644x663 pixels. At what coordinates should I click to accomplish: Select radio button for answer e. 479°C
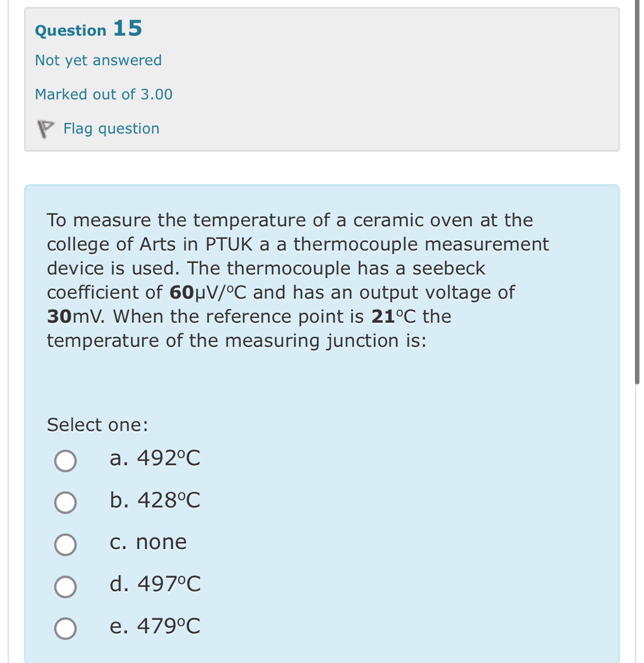65,629
